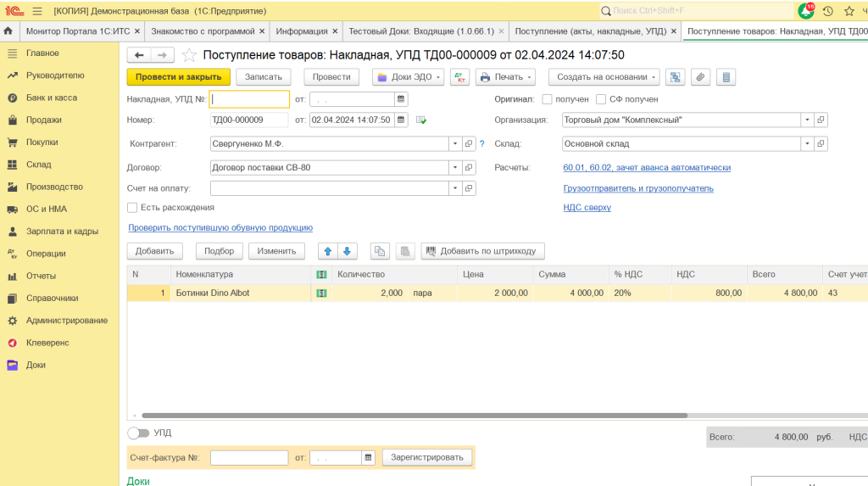Open calendar for Накладная УПД date

tap(401, 99)
